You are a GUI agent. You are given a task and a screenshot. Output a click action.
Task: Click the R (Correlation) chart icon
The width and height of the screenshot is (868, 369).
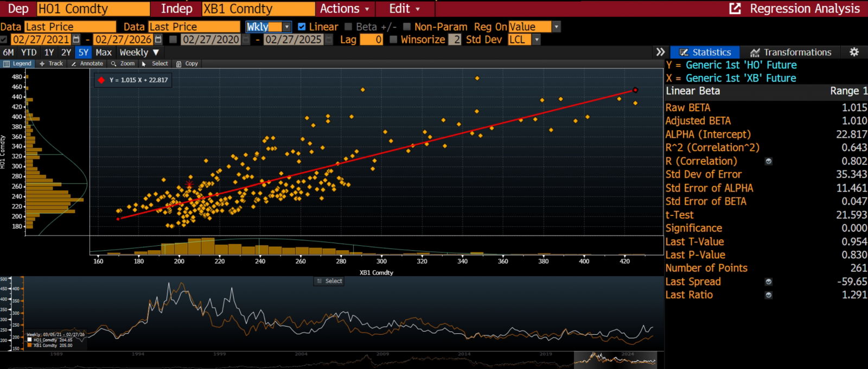769,161
